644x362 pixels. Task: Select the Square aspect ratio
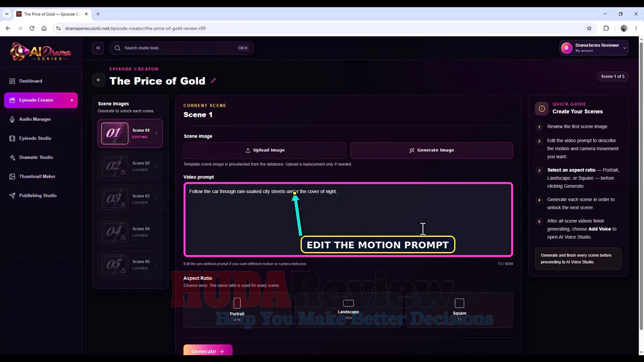click(x=459, y=310)
